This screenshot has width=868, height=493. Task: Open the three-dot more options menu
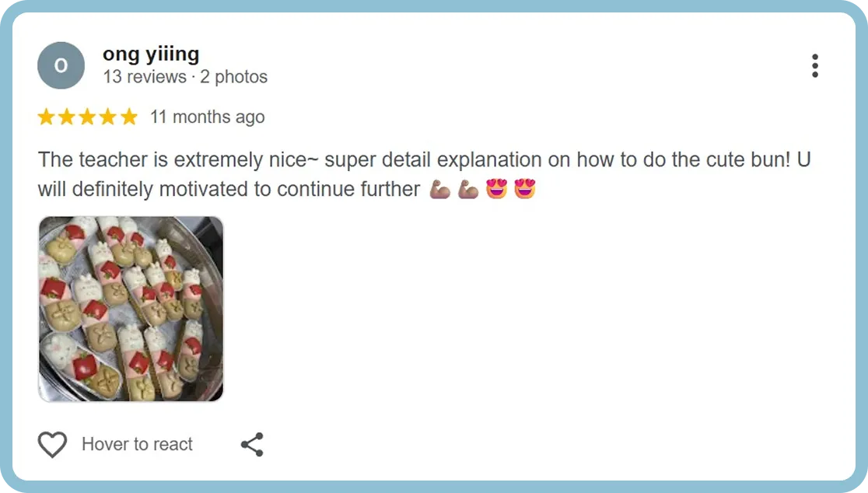[815, 66]
